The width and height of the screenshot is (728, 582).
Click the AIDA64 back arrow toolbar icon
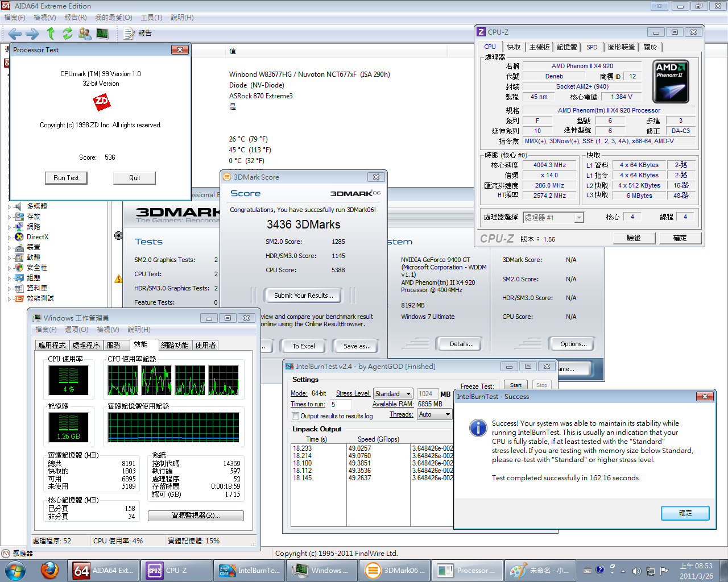(15, 34)
